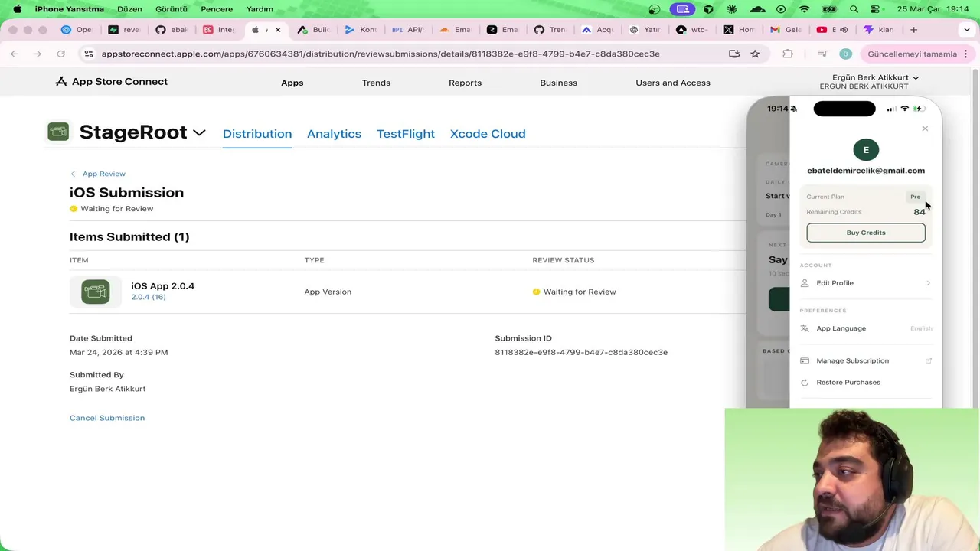Open the Yardım menu

pyautogui.click(x=260, y=9)
